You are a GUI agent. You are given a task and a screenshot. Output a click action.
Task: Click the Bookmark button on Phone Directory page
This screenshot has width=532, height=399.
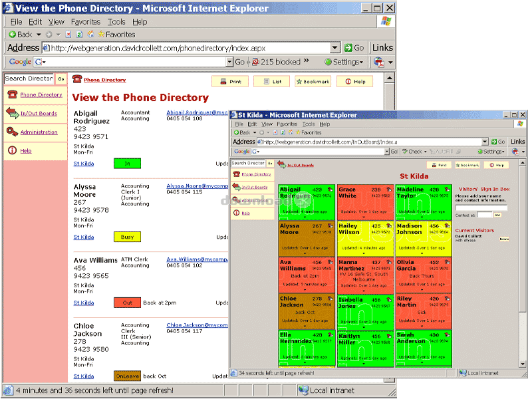click(x=313, y=81)
